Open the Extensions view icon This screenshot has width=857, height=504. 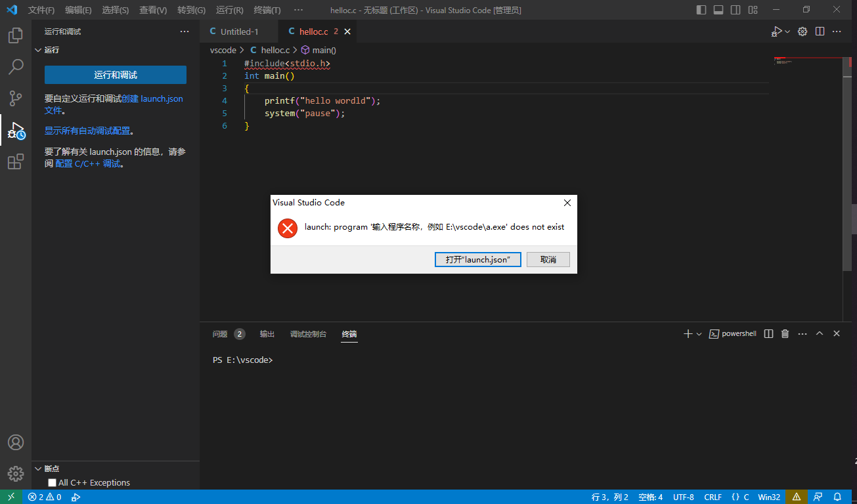pyautogui.click(x=16, y=161)
